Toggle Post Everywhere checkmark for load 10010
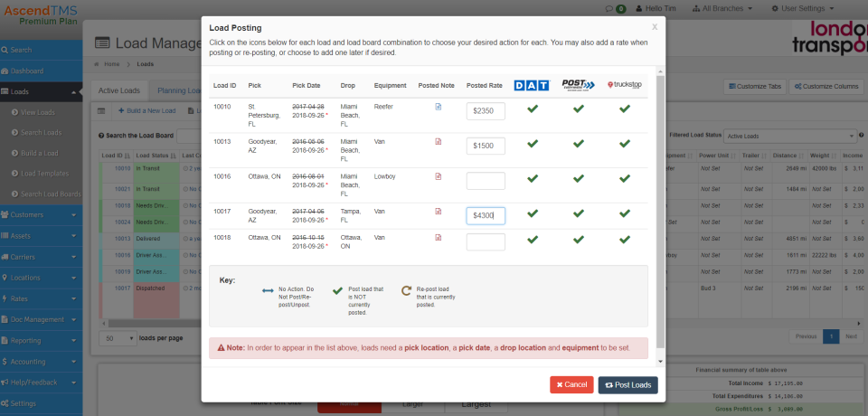 coord(579,109)
